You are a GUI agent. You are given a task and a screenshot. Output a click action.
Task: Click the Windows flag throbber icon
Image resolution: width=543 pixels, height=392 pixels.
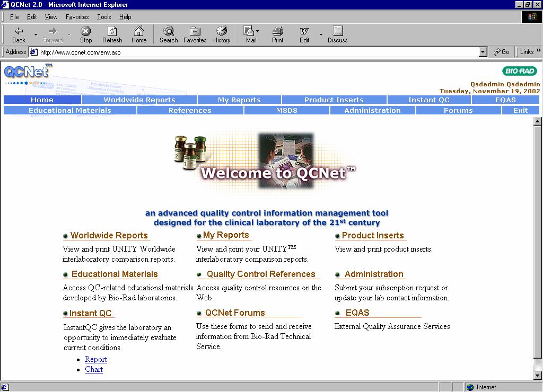[x=531, y=17]
